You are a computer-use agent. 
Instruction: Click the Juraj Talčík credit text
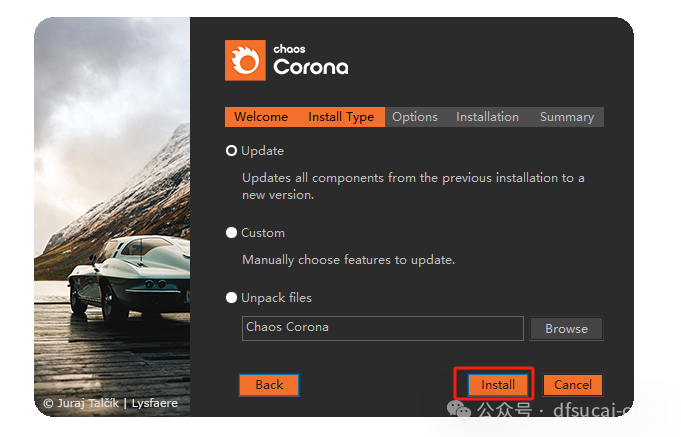[110, 403]
